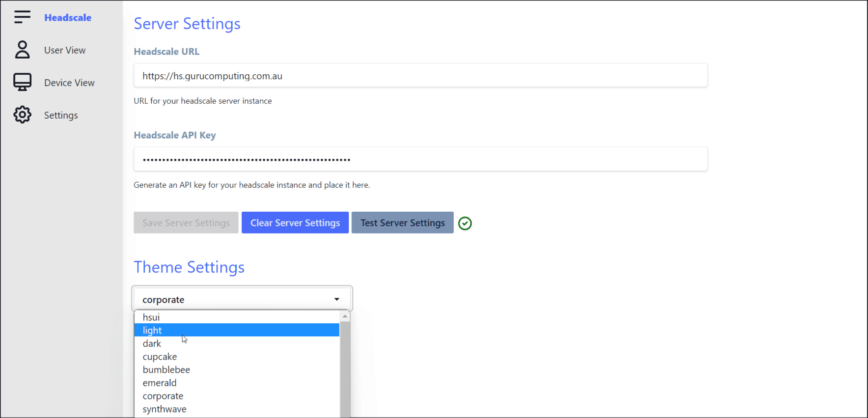Viewport: 868px width, 418px height.
Task: Click Test Server Settings
Action: tap(402, 222)
